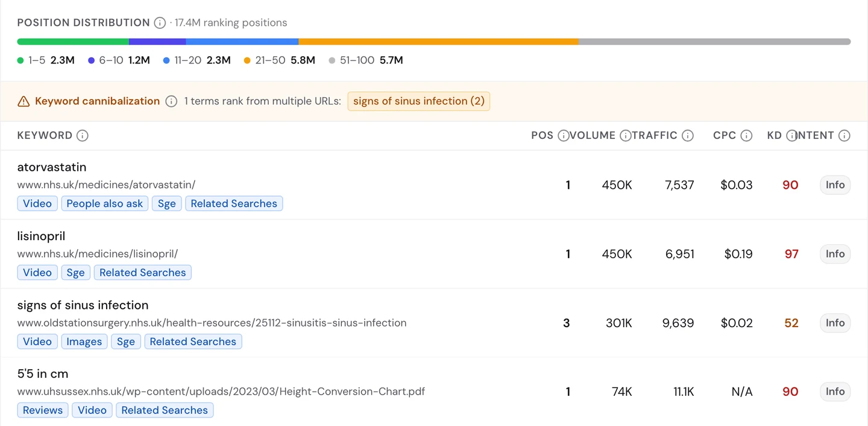
Task: Click the 1–5 legend entry showing 2.3M
Action: coord(46,60)
